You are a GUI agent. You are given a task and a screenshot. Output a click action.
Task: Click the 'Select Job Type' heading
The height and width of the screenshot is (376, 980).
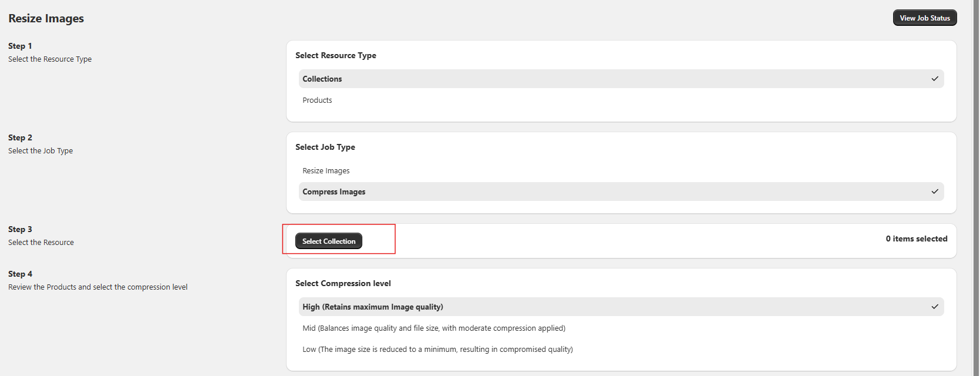325,147
